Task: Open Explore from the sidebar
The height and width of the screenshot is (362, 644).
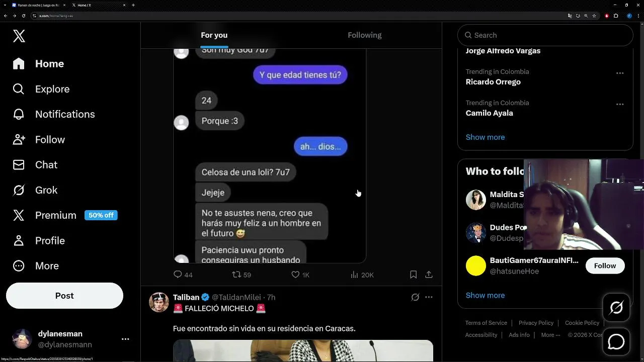Action: pyautogui.click(x=41, y=89)
